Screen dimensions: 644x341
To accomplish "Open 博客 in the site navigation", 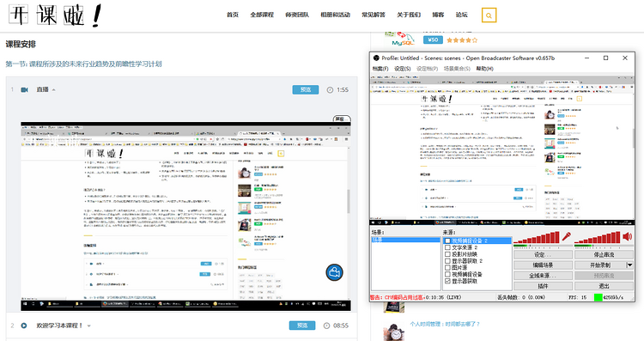I will pyautogui.click(x=438, y=15).
